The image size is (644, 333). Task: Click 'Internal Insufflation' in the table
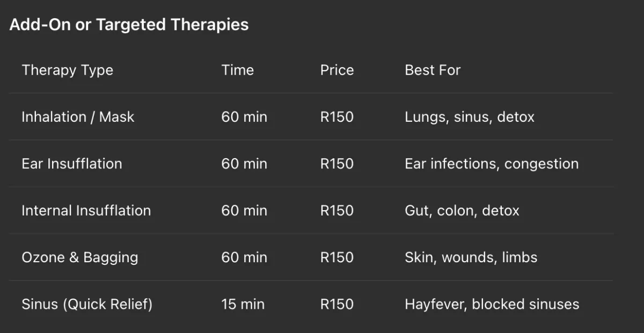point(86,210)
